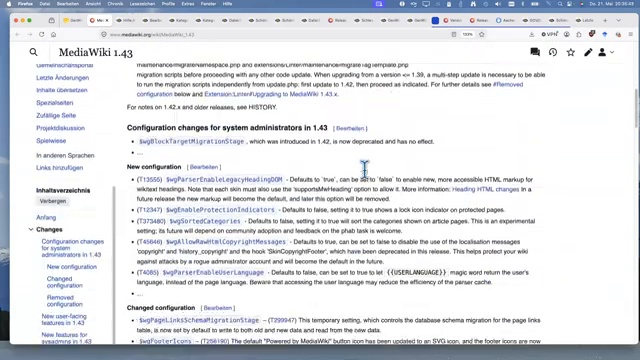Open the VPN extension button
The image size is (640, 360).
[x=549, y=35]
